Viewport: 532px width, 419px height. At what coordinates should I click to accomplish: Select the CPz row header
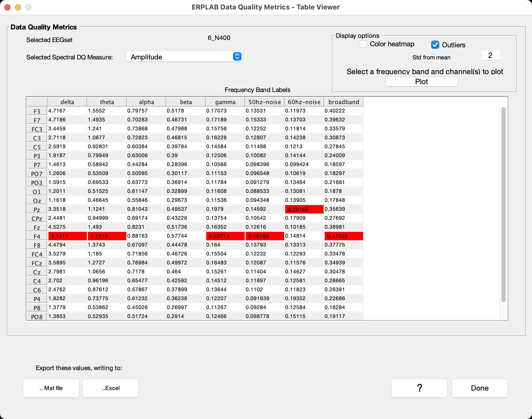tap(37, 218)
